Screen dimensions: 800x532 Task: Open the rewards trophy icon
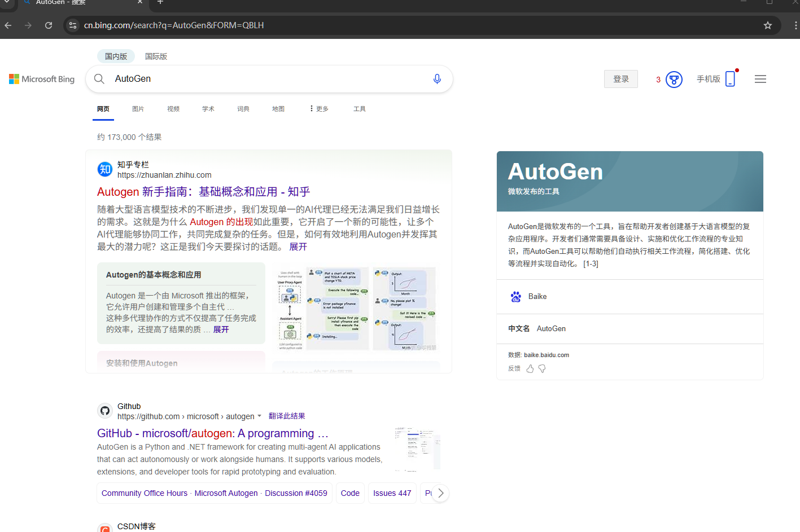[x=674, y=80]
